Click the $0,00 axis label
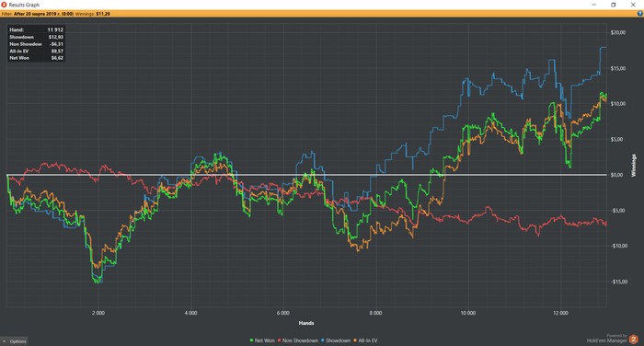 point(617,175)
